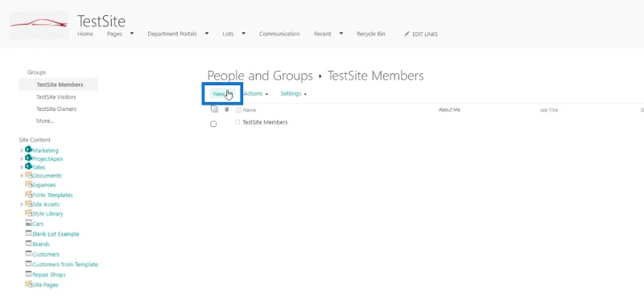Image resolution: width=644 pixels, height=300 pixels.
Task: Click the Site Assets library icon
Action: pos(29,204)
